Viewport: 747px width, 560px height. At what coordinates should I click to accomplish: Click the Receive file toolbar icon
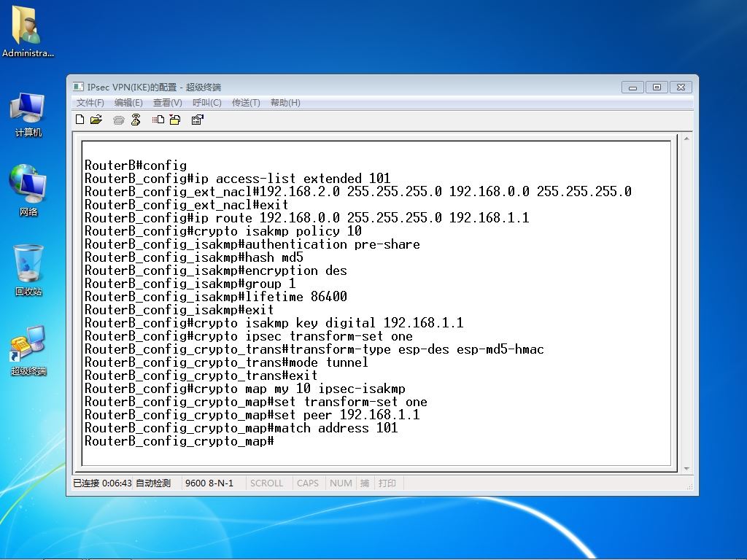[175, 120]
